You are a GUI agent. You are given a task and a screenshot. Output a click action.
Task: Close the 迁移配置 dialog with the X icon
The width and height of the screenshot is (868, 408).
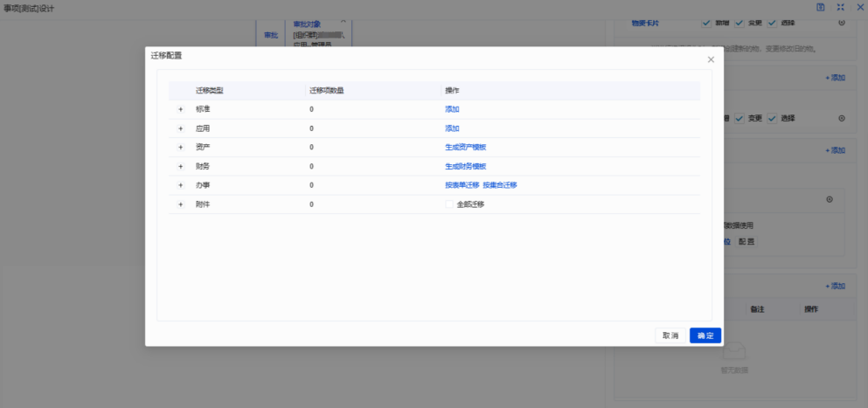[711, 59]
